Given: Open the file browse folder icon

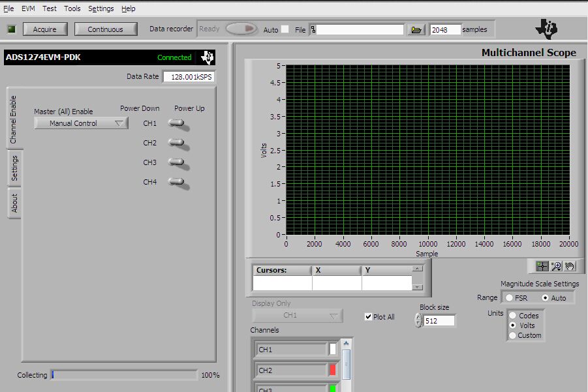Looking at the screenshot, I should [416, 29].
